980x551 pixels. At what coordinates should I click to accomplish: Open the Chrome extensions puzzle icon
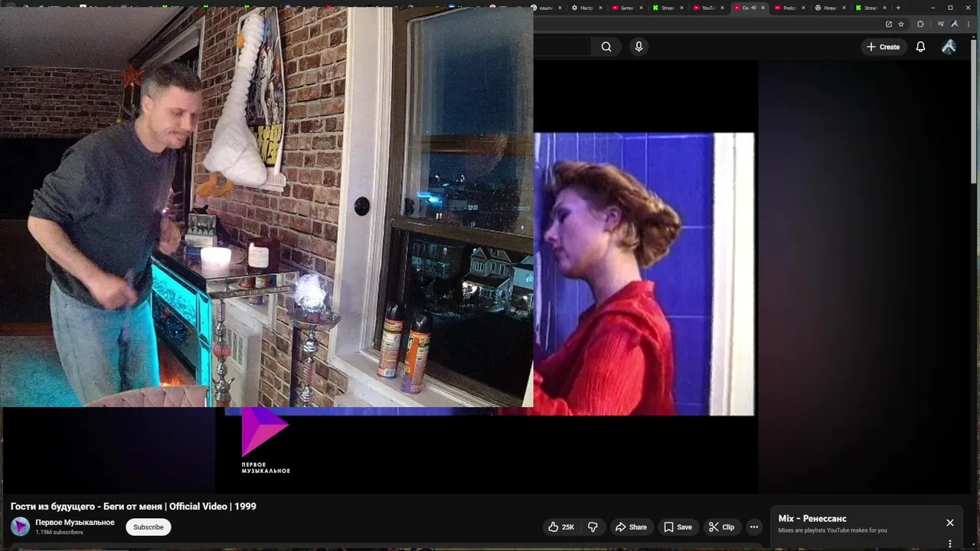[920, 24]
